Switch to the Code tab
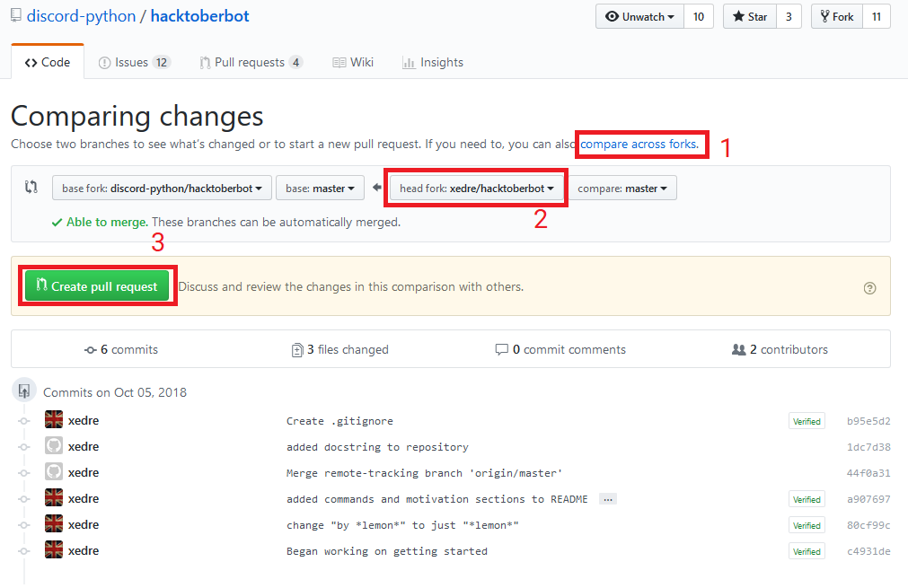The width and height of the screenshot is (908, 588). click(x=48, y=63)
